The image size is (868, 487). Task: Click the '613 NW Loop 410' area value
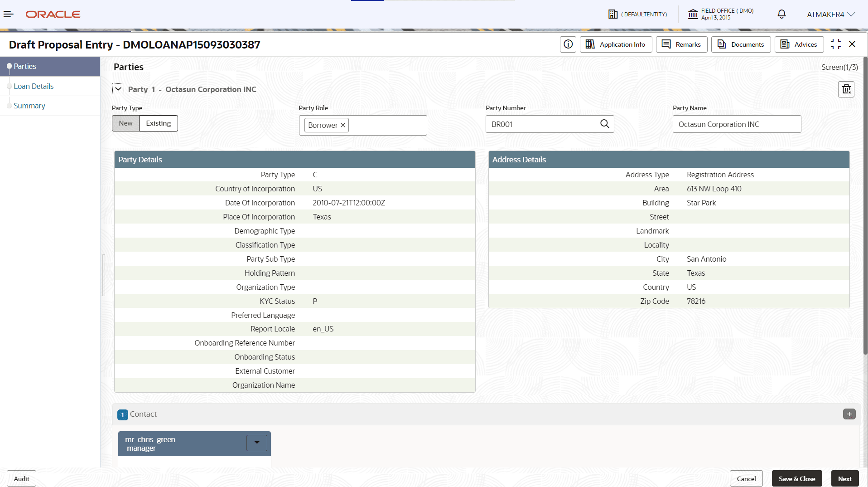[x=714, y=189]
